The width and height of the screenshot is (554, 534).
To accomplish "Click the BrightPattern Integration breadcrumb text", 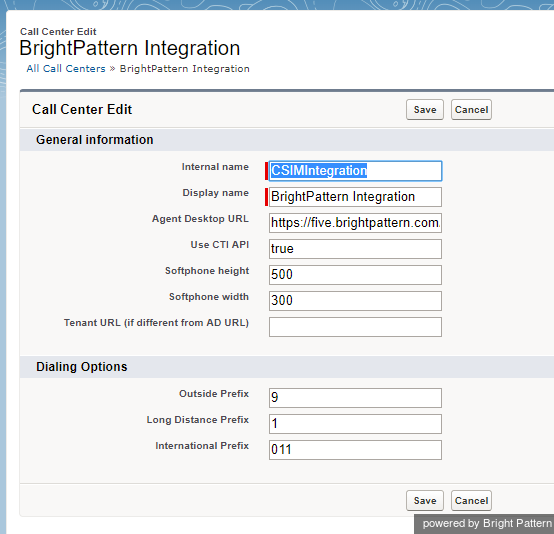I will coord(184,69).
